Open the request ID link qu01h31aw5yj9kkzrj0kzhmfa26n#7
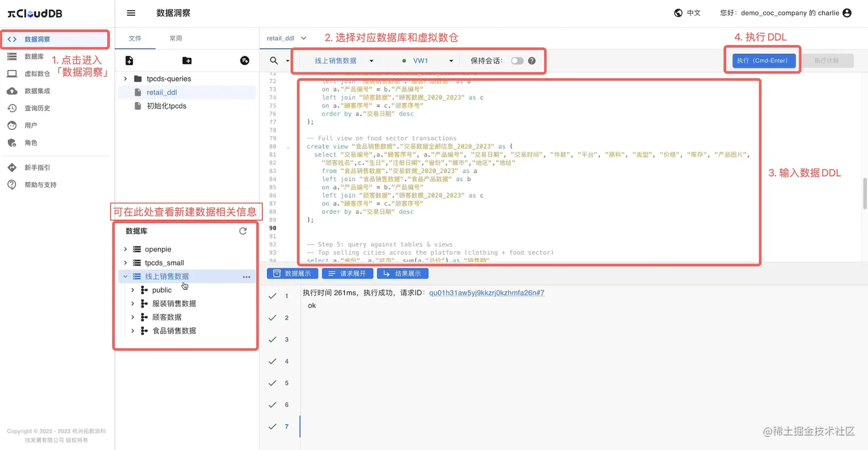The image size is (868, 450). coord(487,293)
